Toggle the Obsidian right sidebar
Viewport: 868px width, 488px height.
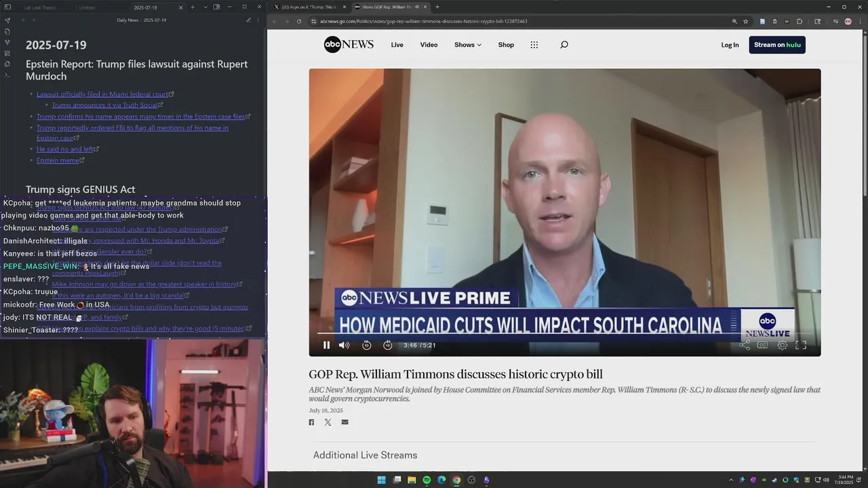[x=216, y=7]
